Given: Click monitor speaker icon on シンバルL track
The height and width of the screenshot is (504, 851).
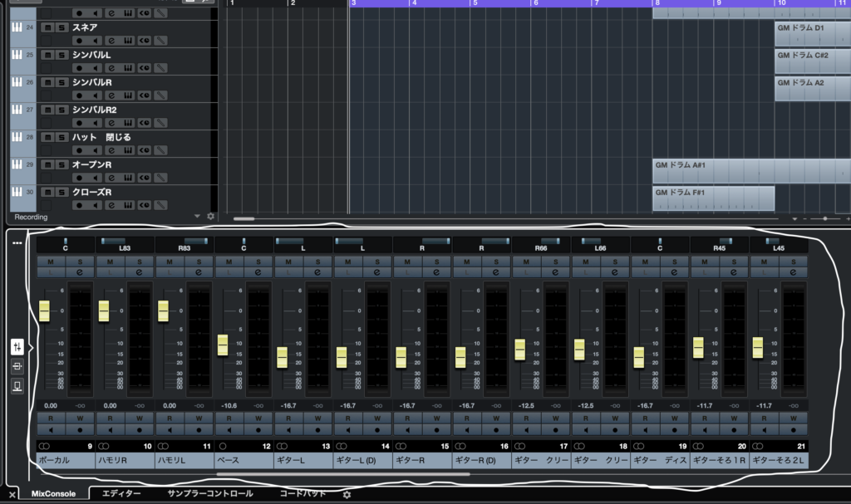Looking at the screenshot, I should pos(96,68).
